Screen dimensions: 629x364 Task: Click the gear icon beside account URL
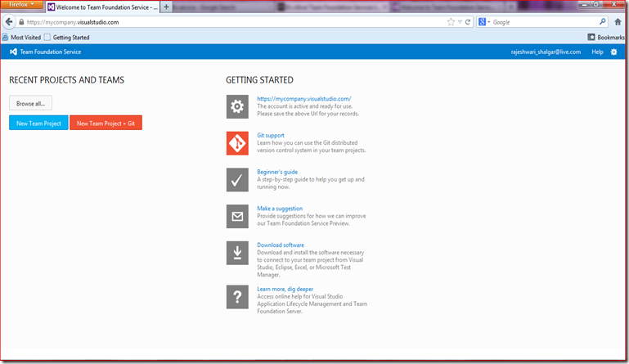pyautogui.click(x=237, y=107)
